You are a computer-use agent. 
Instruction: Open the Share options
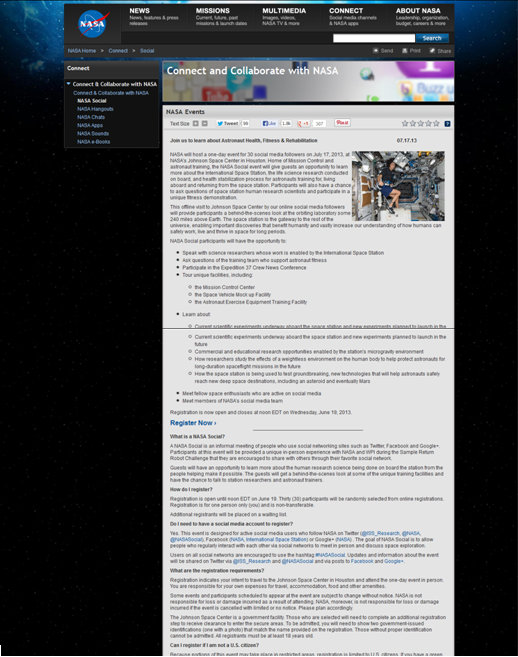[440, 51]
